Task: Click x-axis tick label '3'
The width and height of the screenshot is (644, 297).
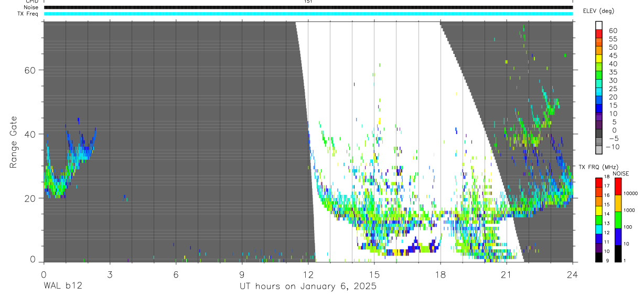Action: click(x=110, y=274)
